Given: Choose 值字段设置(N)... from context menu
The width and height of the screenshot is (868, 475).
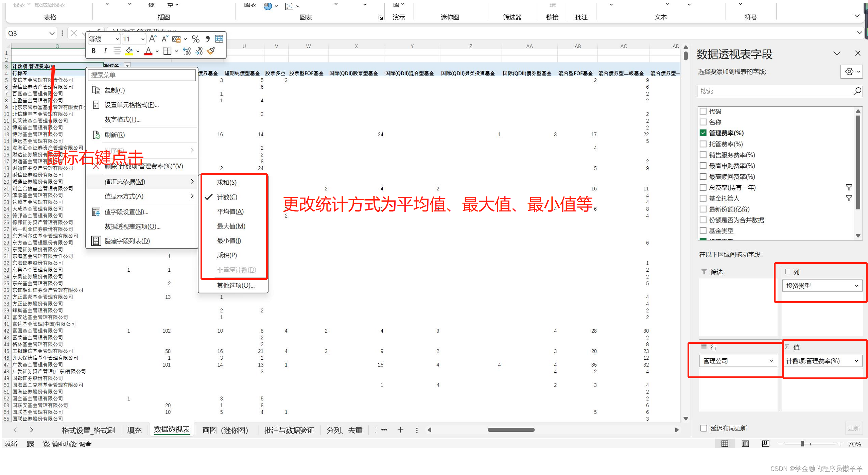Looking at the screenshot, I should click(126, 212).
